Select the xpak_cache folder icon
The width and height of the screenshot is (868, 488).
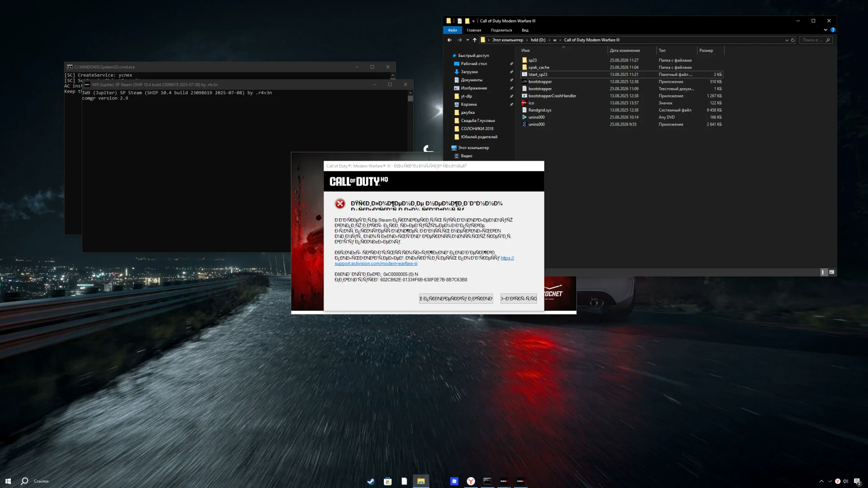[524, 67]
